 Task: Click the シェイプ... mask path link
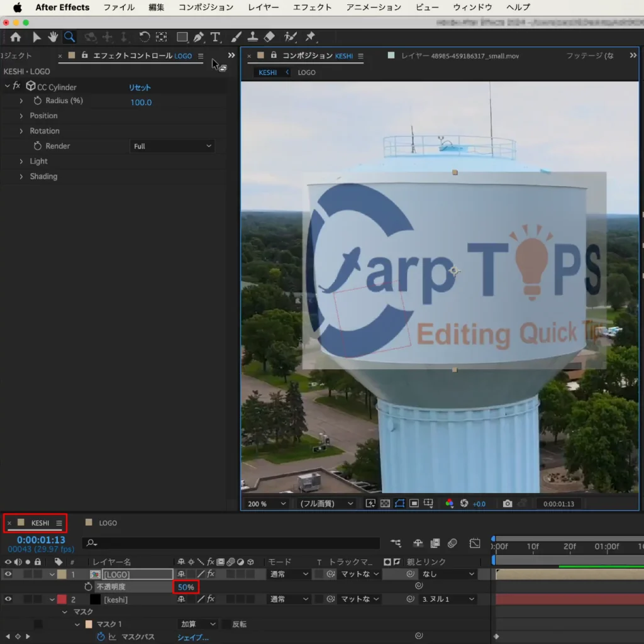(192, 637)
